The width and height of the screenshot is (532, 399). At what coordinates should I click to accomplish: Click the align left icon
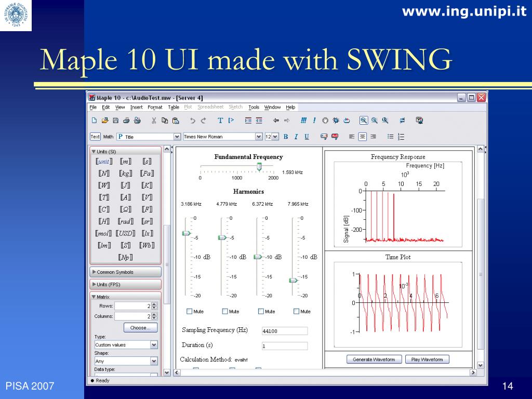point(352,137)
